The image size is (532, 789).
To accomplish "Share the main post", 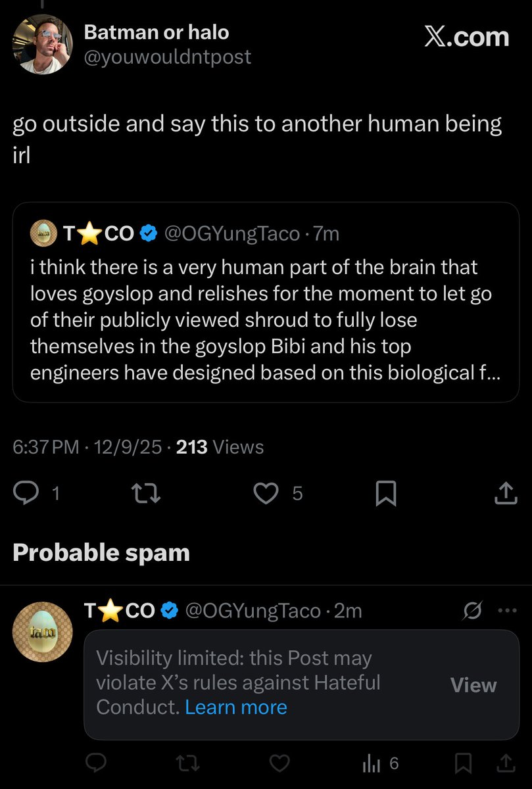I will (x=504, y=494).
